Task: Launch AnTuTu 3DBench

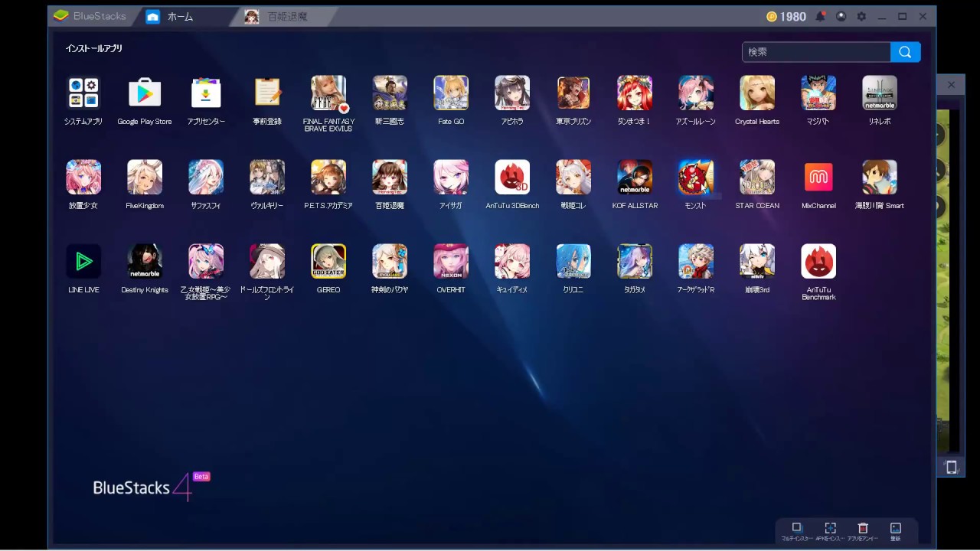Action: coord(512,177)
